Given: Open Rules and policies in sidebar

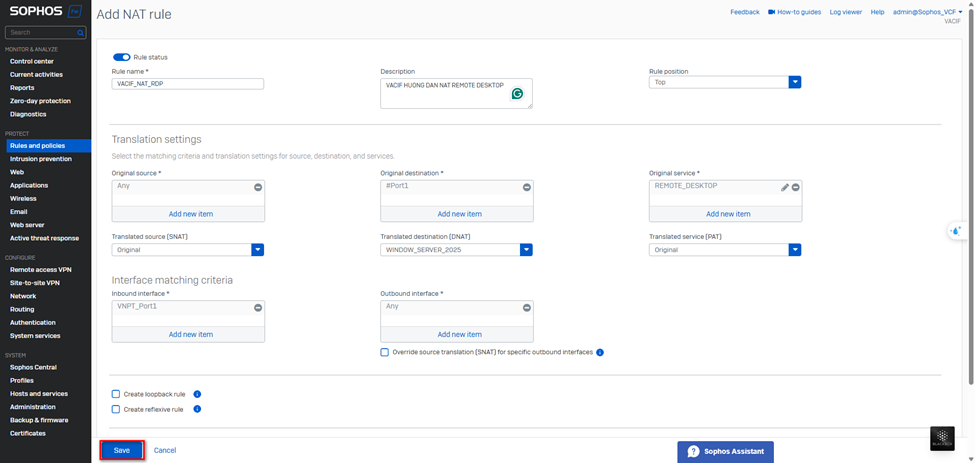Looking at the screenshot, I should click(x=37, y=146).
